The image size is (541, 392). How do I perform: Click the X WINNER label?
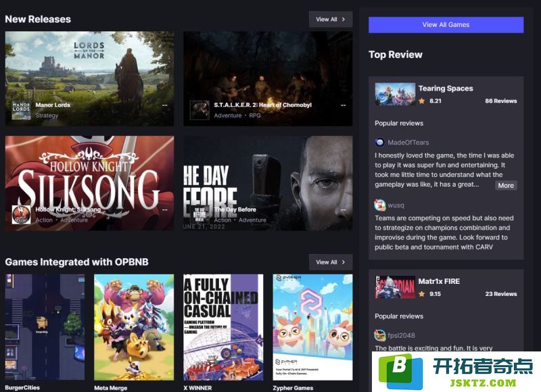197,388
